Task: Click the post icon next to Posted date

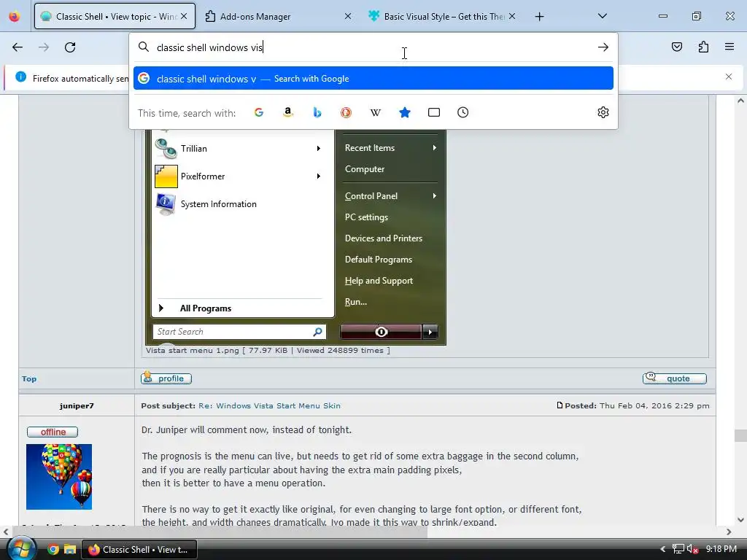Action: pos(560,405)
